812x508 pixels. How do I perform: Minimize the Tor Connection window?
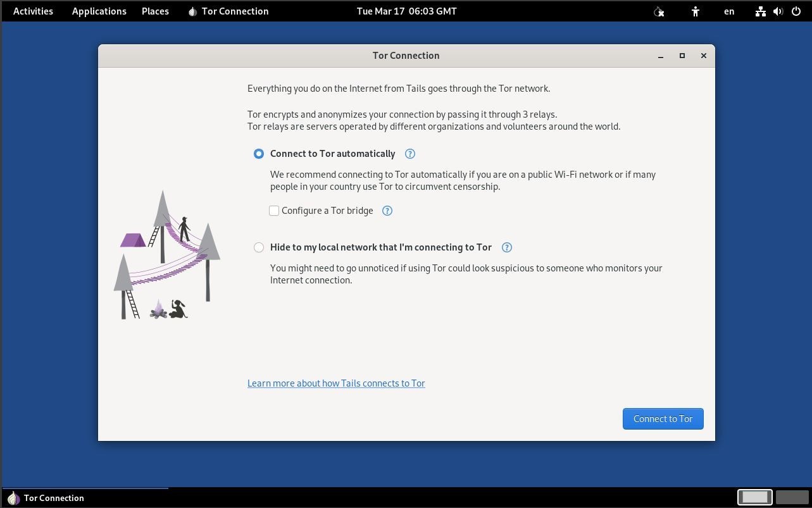661,56
